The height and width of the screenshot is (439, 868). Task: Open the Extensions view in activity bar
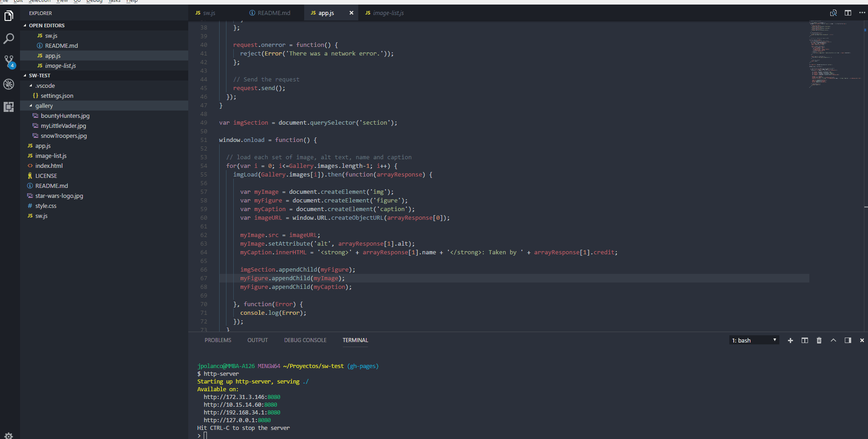(9, 107)
